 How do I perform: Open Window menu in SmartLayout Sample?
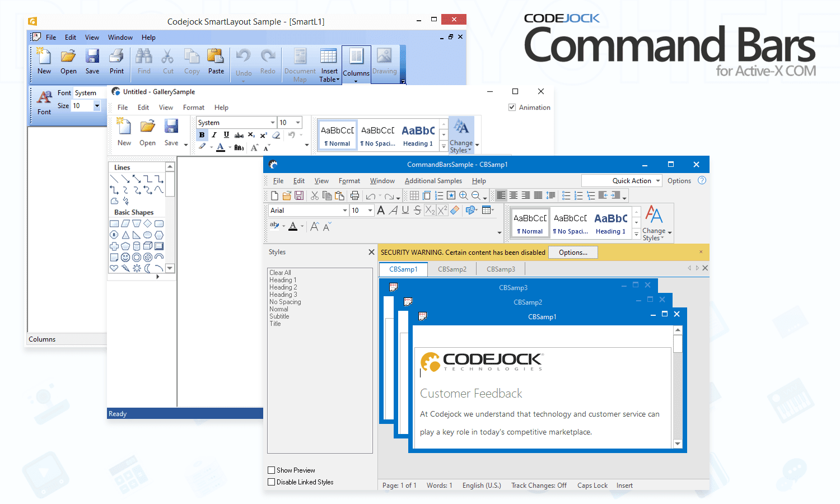pyautogui.click(x=120, y=38)
